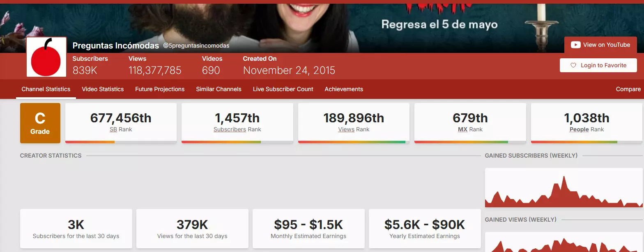Open the Video Statistics tab
The height and width of the screenshot is (252, 644).
pyautogui.click(x=103, y=89)
